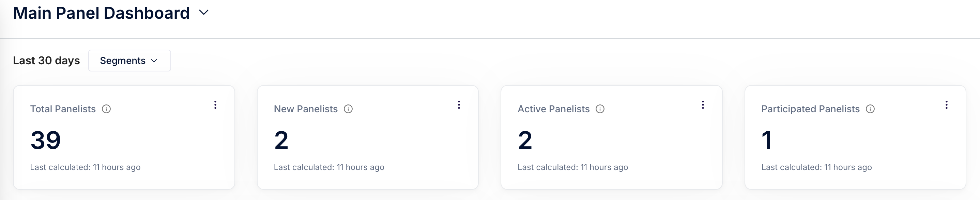Click the Participated Panelists card title
This screenshot has height=200, width=980.
tap(810, 109)
